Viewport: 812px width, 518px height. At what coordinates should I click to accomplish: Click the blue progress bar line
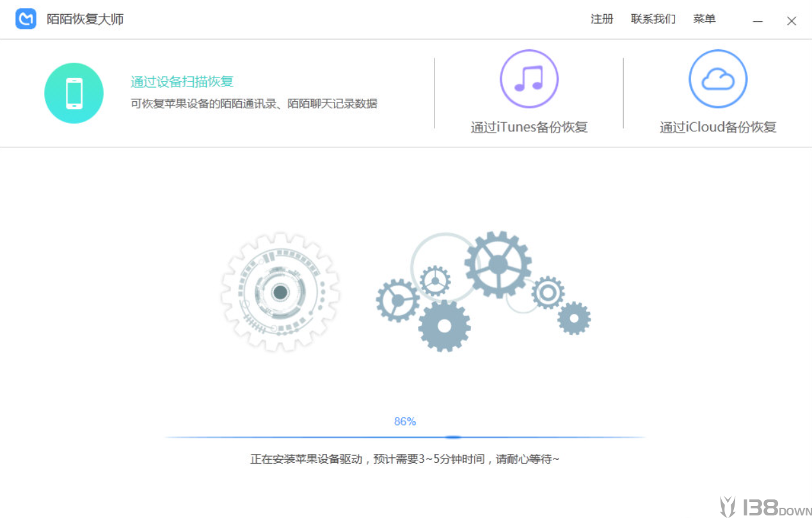tap(404, 437)
